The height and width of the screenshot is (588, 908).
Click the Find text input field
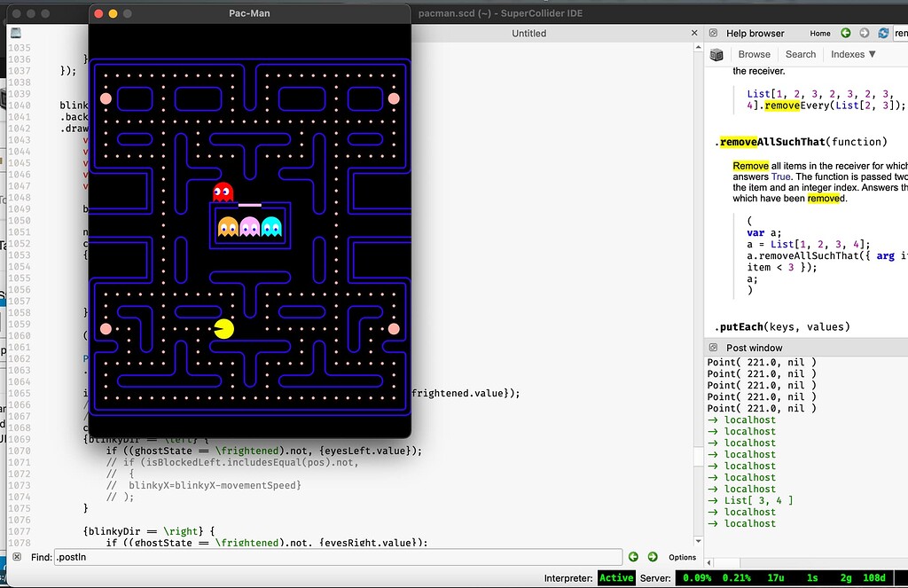[x=337, y=557]
